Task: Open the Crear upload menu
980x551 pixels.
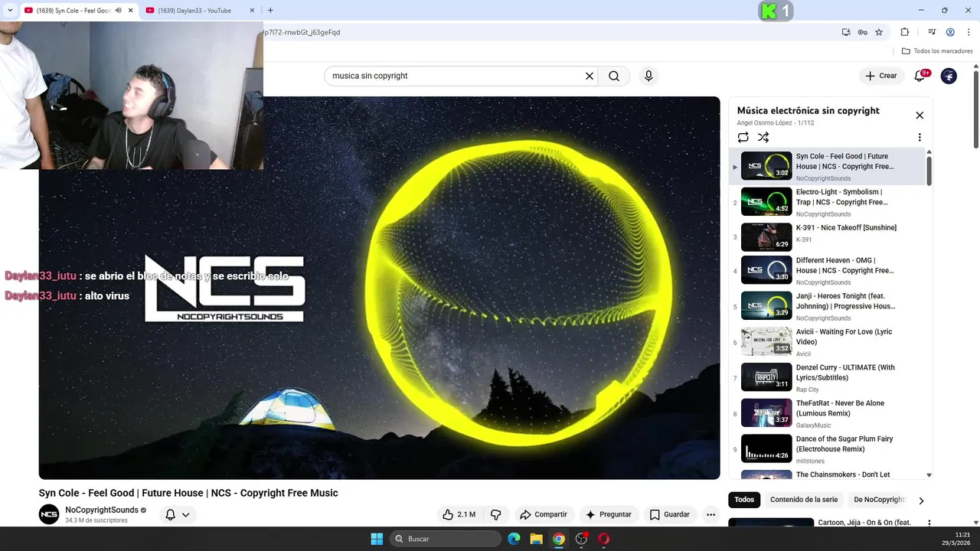Action: tap(881, 76)
